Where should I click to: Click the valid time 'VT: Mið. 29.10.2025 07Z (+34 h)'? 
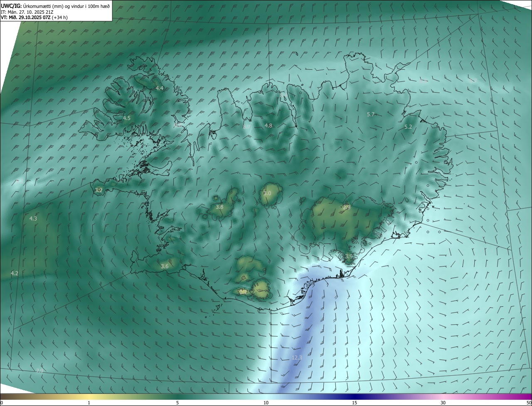(x=34, y=17)
